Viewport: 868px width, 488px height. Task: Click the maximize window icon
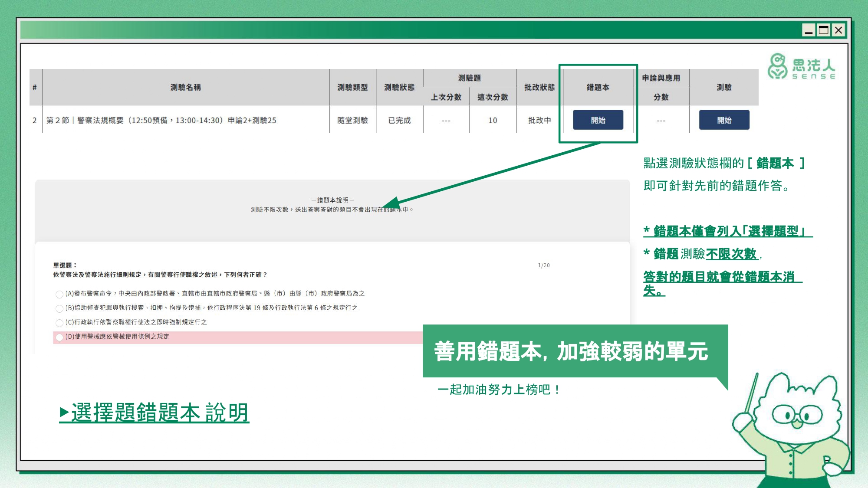tap(823, 30)
